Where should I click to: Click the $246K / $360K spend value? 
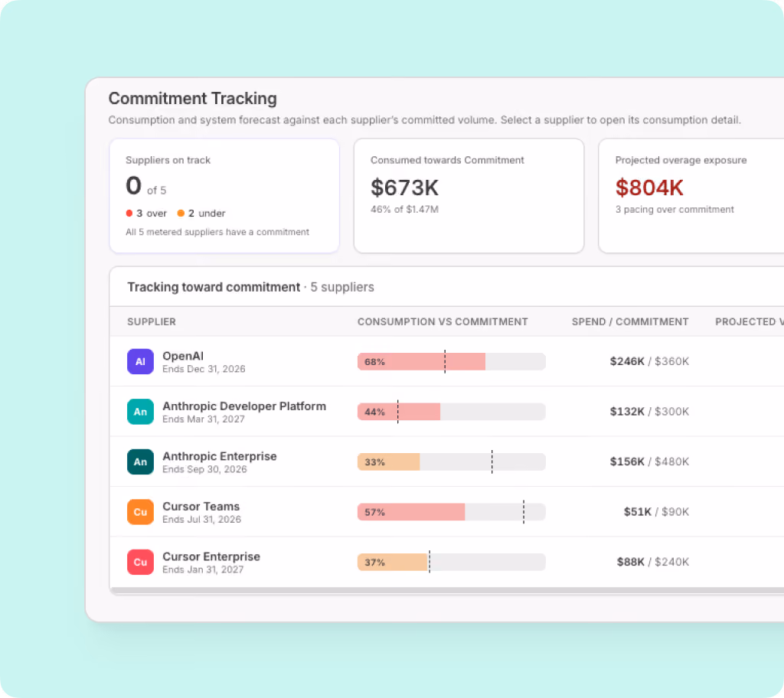click(649, 361)
